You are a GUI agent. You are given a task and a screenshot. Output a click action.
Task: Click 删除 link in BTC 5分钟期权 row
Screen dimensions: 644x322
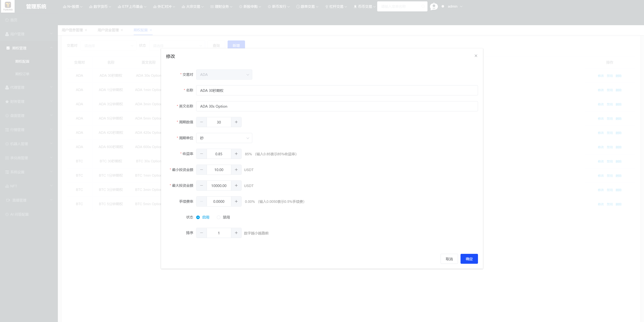tap(619, 204)
